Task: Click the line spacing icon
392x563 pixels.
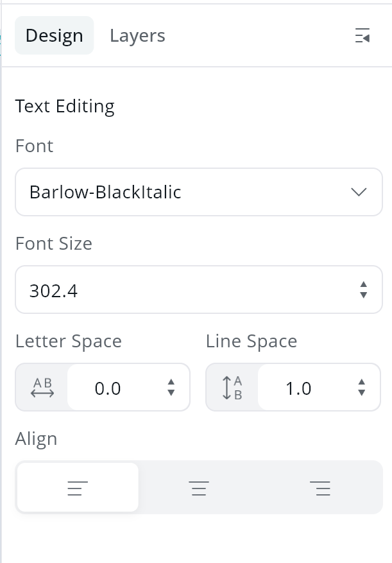Action: (x=232, y=388)
